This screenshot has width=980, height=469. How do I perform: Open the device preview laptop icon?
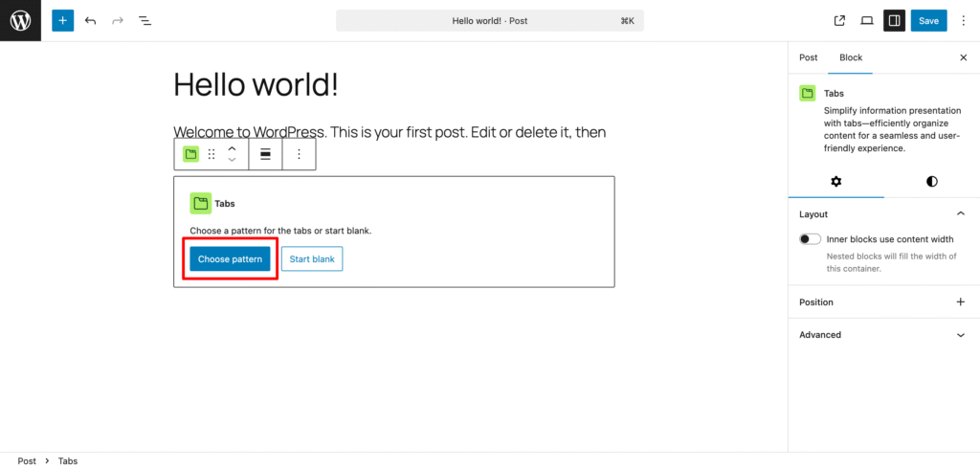pos(866,21)
